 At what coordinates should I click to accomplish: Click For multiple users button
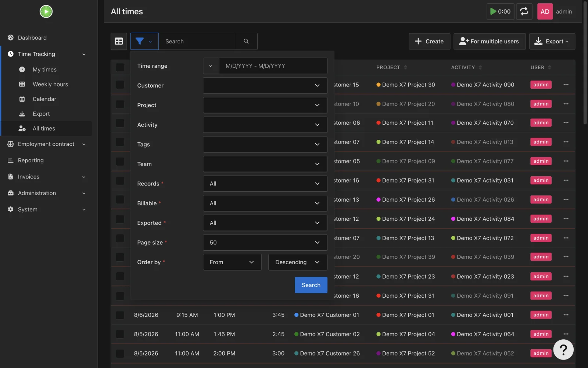click(490, 41)
